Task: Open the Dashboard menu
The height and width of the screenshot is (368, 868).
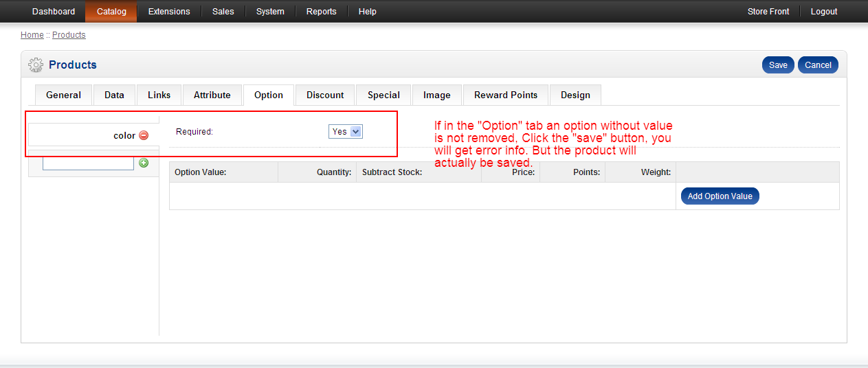Action: pos(54,12)
